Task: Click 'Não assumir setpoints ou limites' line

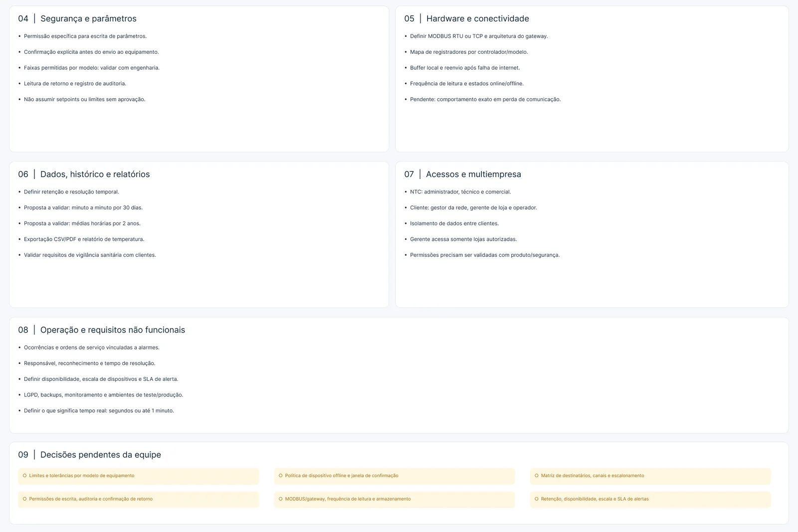Action: tap(85, 100)
